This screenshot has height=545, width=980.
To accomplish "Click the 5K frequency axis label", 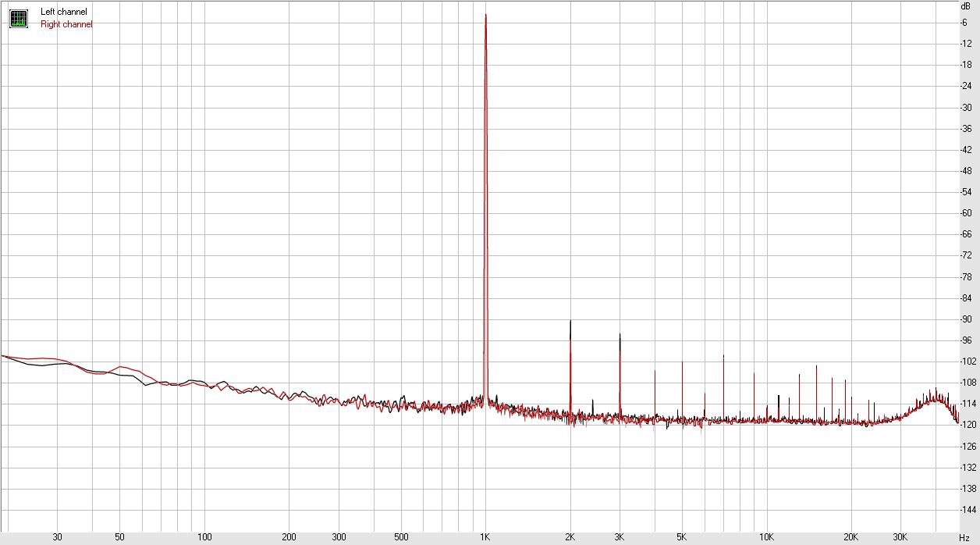I will [681, 537].
